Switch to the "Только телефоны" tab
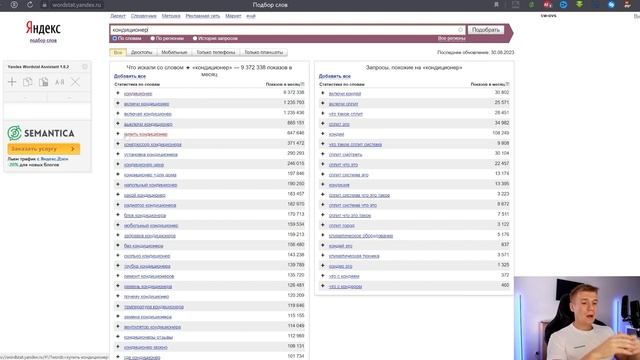 click(216, 52)
